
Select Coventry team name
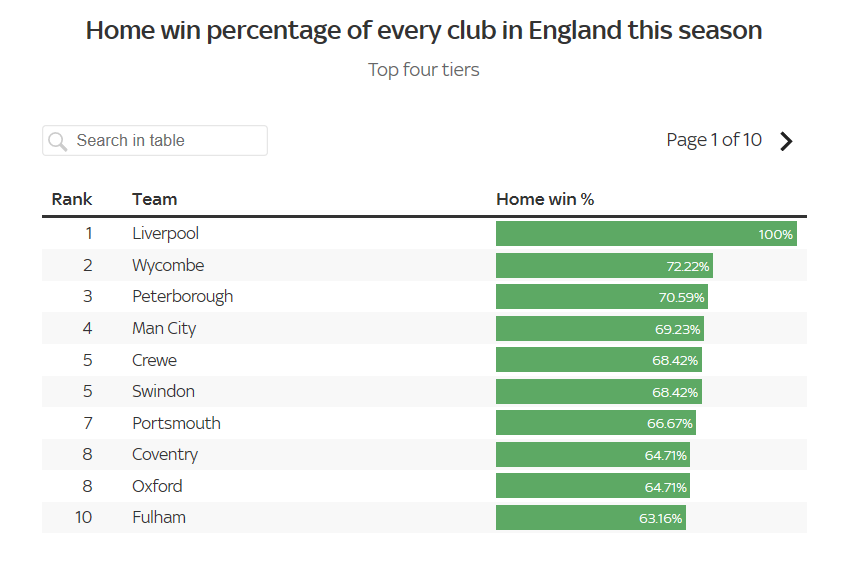point(165,454)
